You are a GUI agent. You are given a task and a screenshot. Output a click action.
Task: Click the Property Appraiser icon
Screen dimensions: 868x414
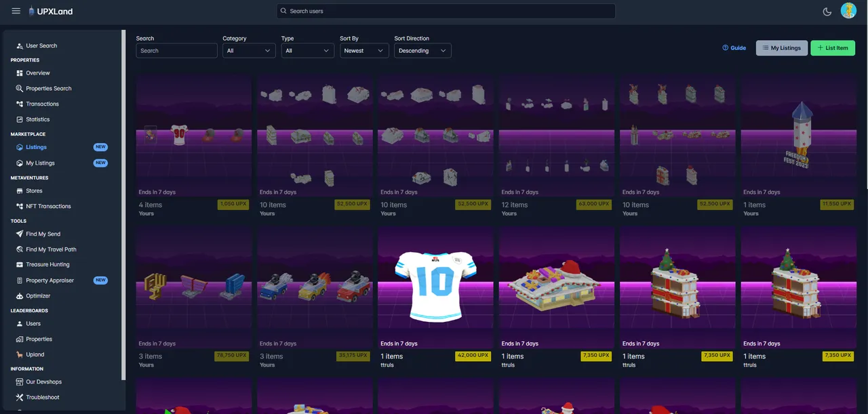pyautogui.click(x=20, y=281)
